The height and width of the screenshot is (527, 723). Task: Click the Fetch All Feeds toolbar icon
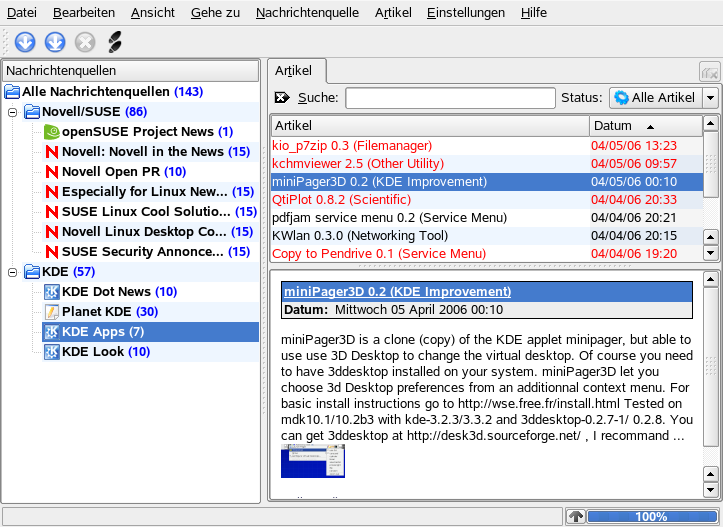point(55,42)
